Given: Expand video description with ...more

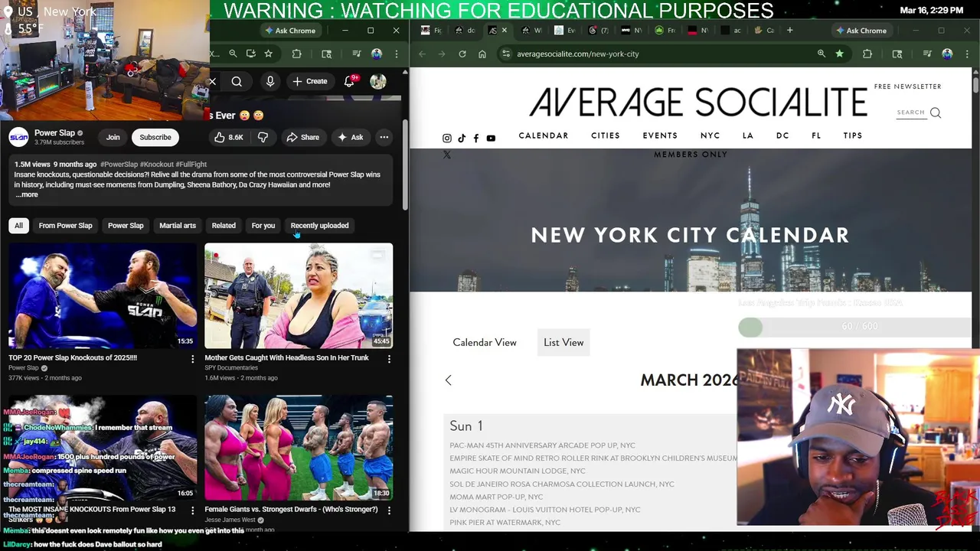Looking at the screenshot, I should (27, 194).
